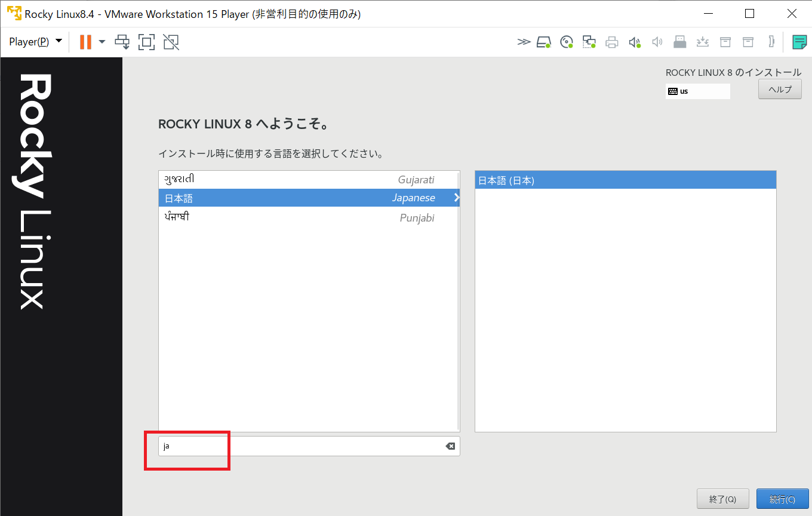Click the second archive box device icon
812x516 pixels.
(x=748, y=42)
